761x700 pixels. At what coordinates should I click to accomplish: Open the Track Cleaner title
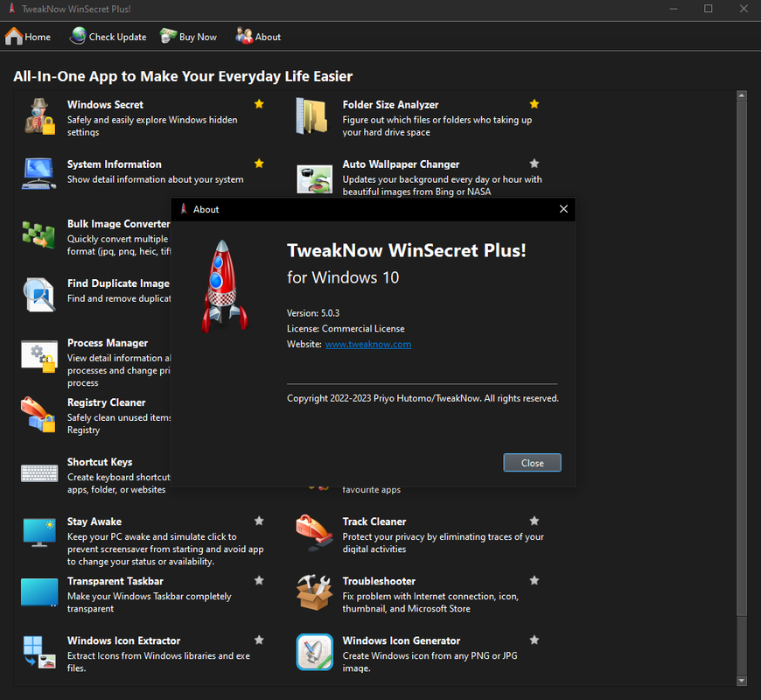374,521
